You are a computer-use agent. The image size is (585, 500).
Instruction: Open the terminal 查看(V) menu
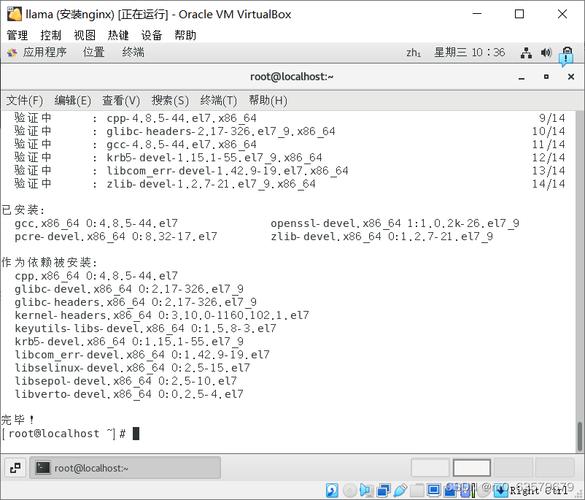click(121, 101)
